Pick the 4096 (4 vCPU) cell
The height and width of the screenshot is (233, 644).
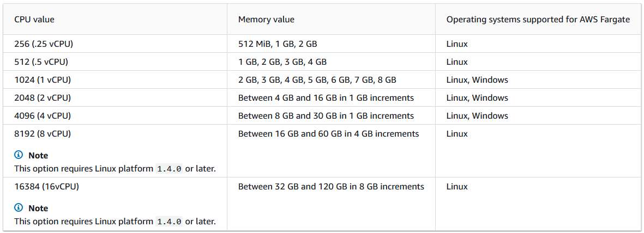click(x=43, y=116)
